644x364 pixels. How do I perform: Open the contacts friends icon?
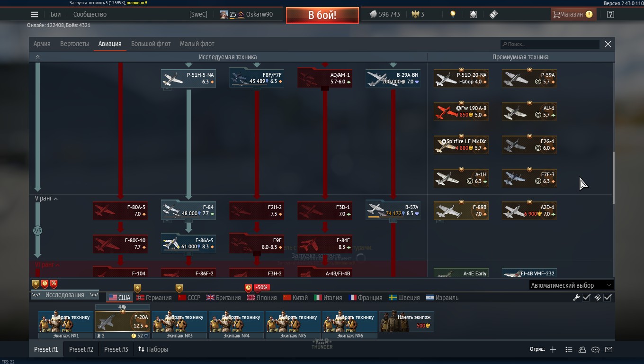pyautogui.click(x=582, y=349)
